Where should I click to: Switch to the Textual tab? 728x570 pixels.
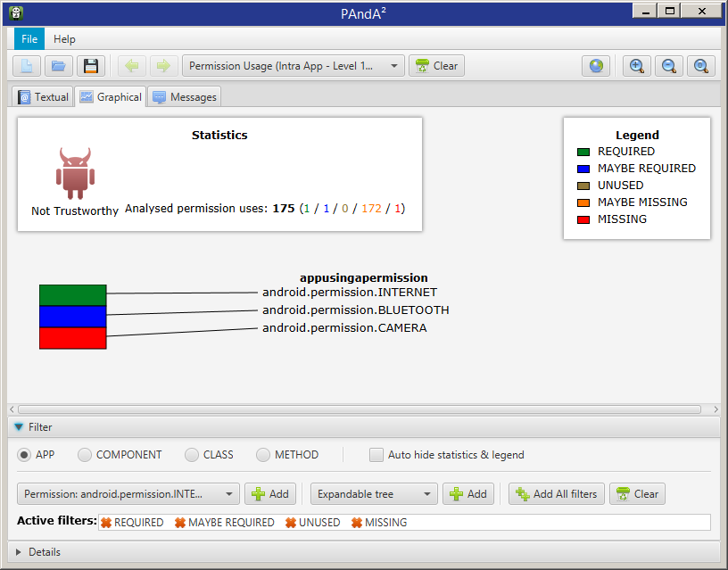(43, 95)
